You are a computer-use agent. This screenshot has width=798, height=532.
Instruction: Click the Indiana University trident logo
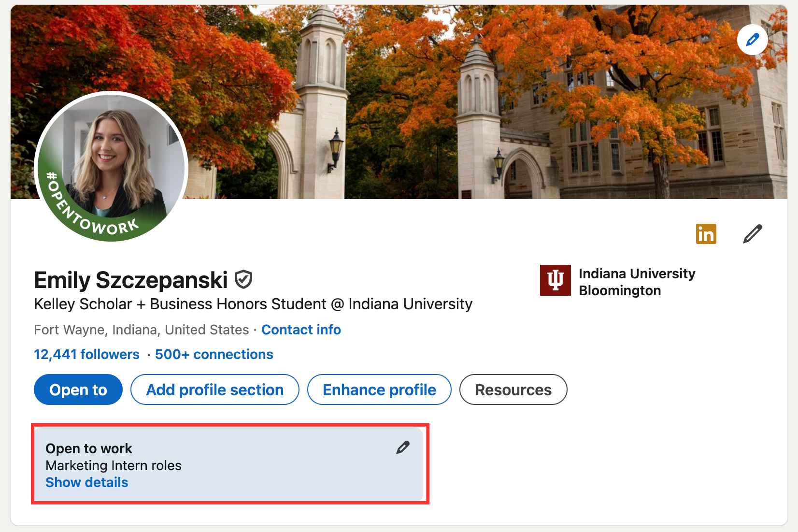coord(555,280)
